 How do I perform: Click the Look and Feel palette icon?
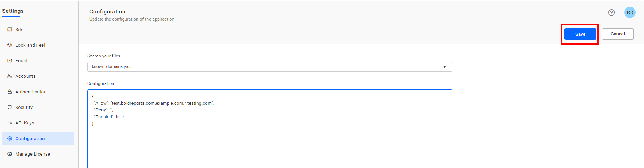(10, 45)
